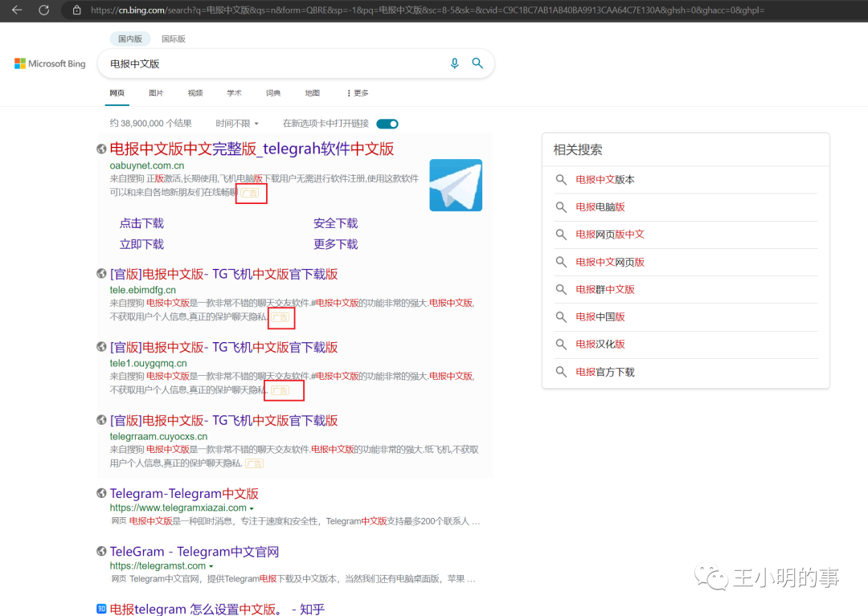868x616 pixels.
Task: Search related term 电报网页版中文
Action: (610, 235)
